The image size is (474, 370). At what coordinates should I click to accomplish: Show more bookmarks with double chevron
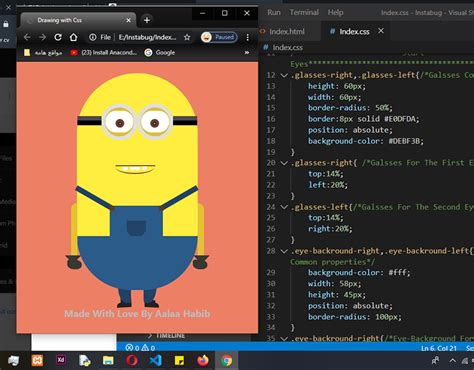(x=247, y=53)
